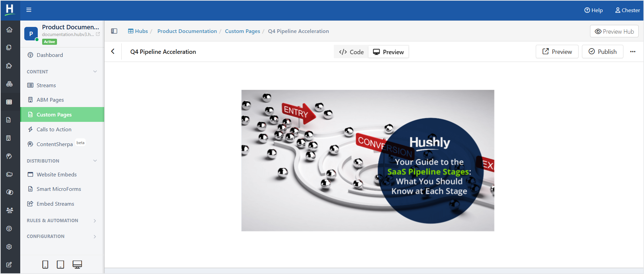Open the settings gear in the left rail
The width and height of the screenshot is (644, 274).
click(x=9, y=247)
